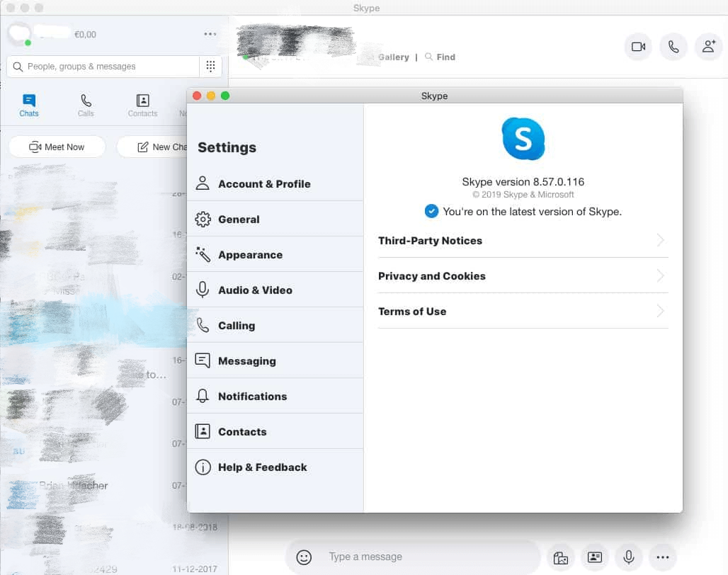Screen dimensions: 728x575
Task: Click the New Chat button
Action: [x=153, y=147]
